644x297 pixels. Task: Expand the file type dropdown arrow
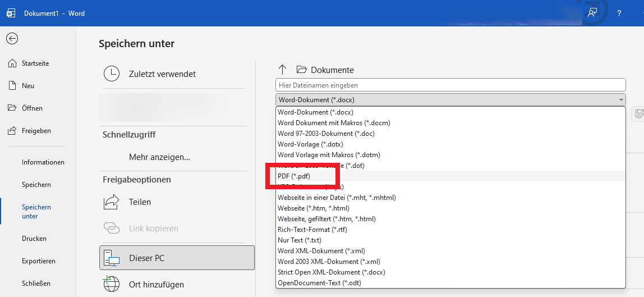click(x=620, y=99)
